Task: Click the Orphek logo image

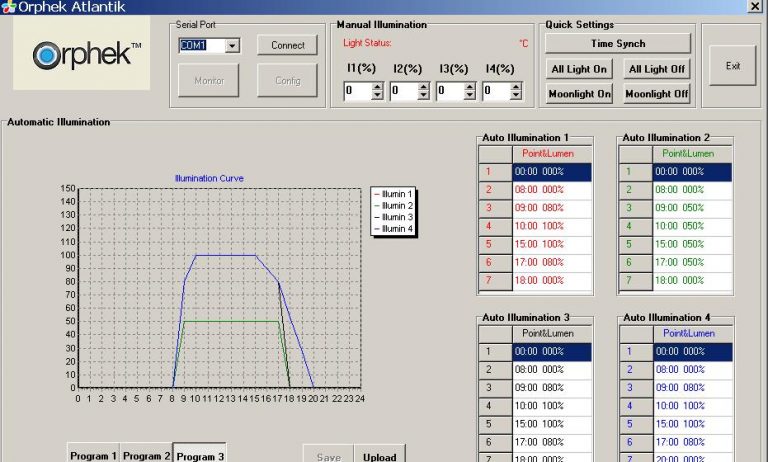Action: pyautogui.click(x=81, y=55)
